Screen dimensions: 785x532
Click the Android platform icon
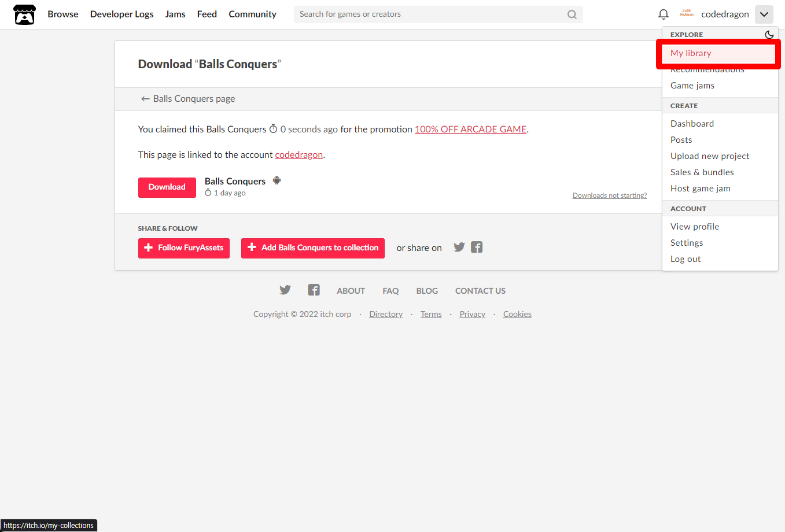pyautogui.click(x=277, y=180)
